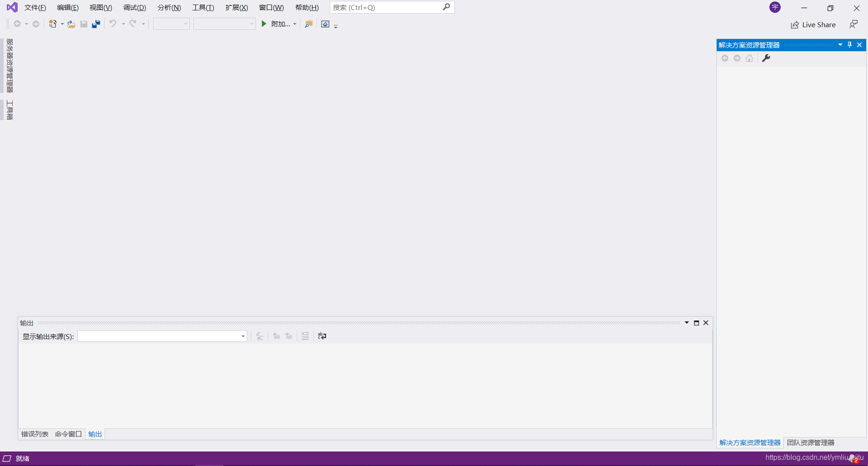Click solution explorer back arrow icon

[x=725, y=58]
